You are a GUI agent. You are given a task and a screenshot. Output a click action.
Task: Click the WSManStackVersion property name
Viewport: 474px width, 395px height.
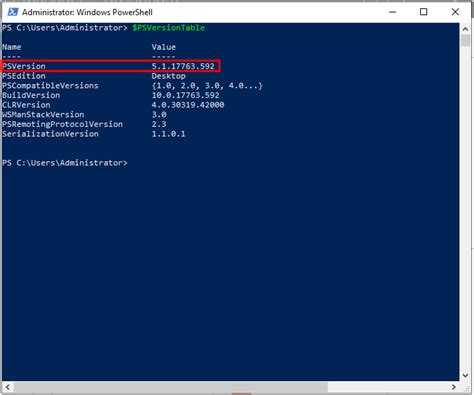point(43,114)
